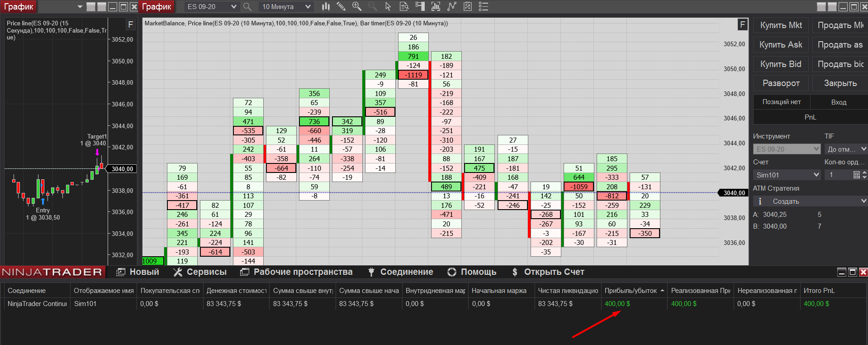868x345 pixels.
Task: Open the Открыть Счет menu
Action: coord(548,272)
